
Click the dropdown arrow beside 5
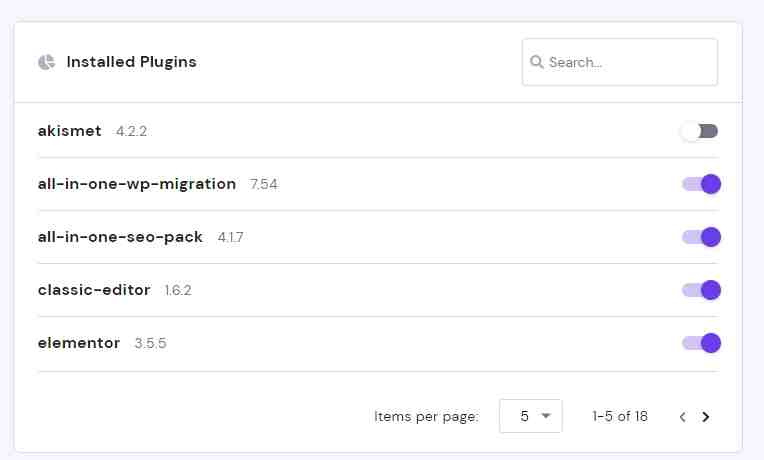pyautogui.click(x=546, y=416)
